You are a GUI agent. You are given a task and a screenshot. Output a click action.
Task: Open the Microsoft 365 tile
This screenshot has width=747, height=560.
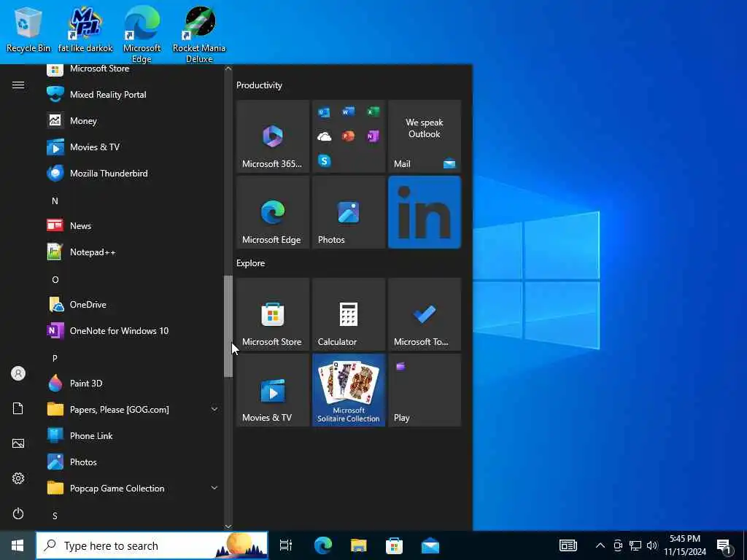click(x=273, y=136)
